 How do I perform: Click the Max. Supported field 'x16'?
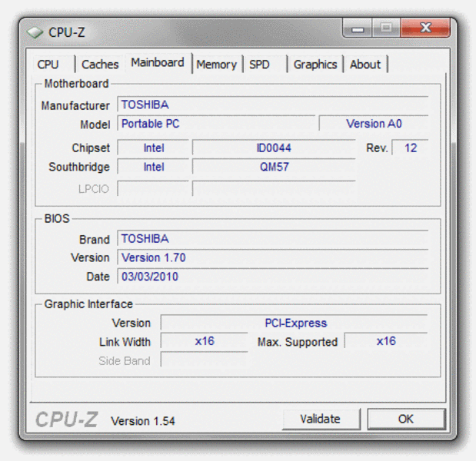click(x=386, y=341)
